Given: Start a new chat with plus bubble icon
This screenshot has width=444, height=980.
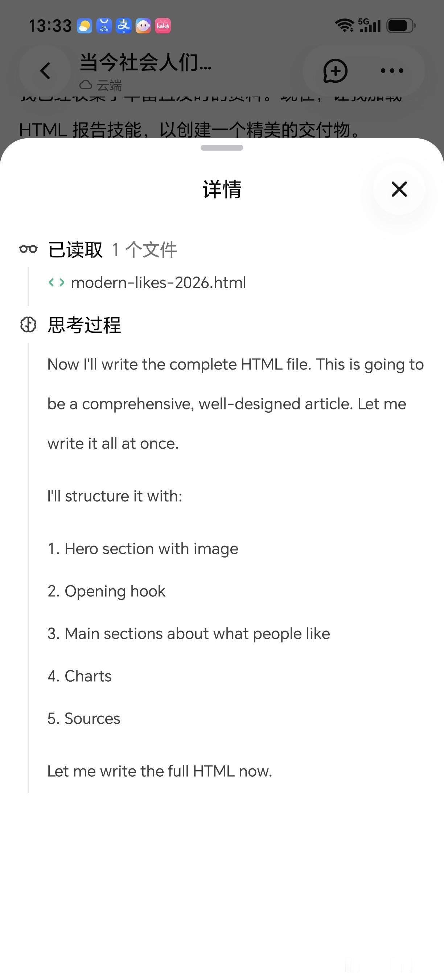Looking at the screenshot, I should 335,71.
